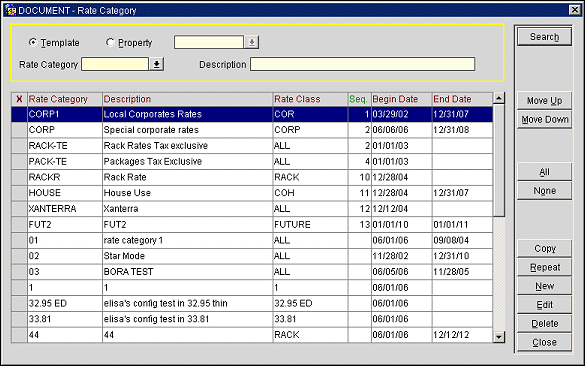
Task: Click the Search button
Action: [x=544, y=37]
